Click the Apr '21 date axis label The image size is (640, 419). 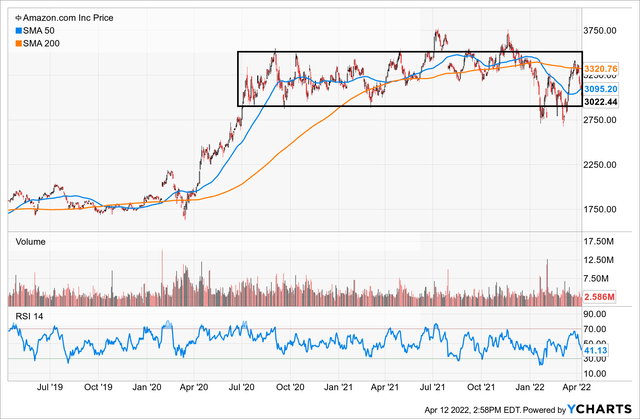click(385, 387)
